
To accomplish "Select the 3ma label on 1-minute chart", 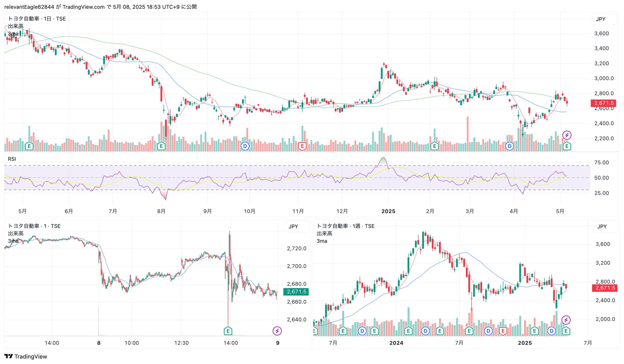I will 13,241.
